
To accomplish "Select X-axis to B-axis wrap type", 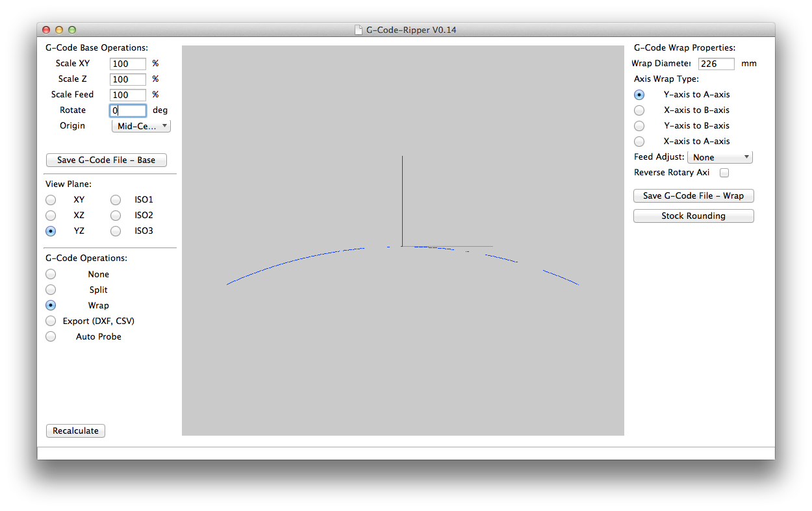I will click(639, 110).
